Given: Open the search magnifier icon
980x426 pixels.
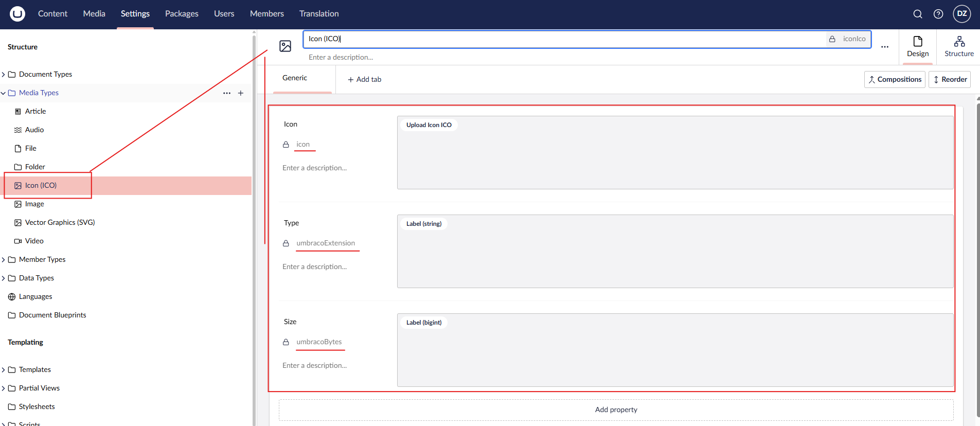Looking at the screenshot, I should click(917, 14).
